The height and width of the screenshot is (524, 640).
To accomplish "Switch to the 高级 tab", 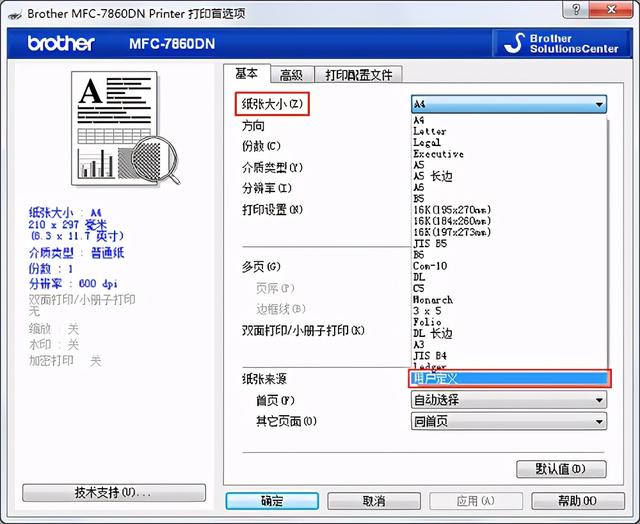I will (x=291, y=74).
